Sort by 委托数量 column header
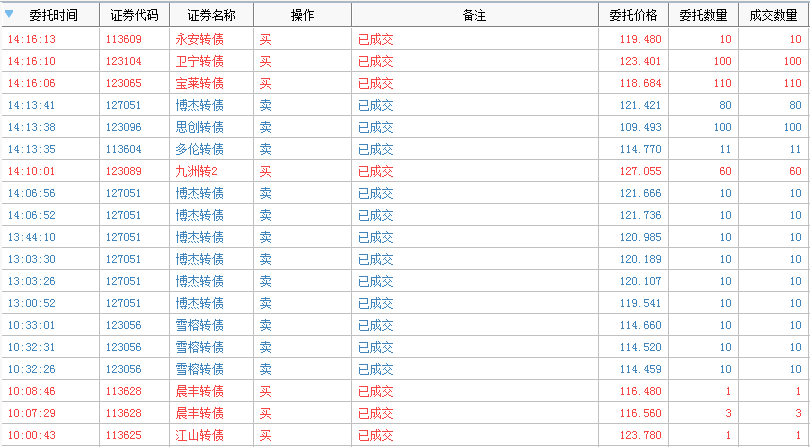Viewport: 810px width, 447px height. click(703, 15)
